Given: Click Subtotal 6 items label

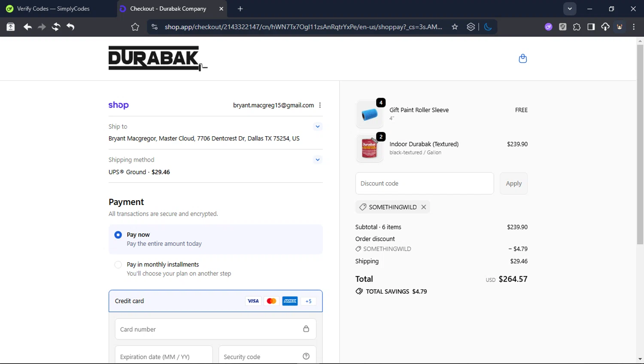Looking at the screenshot, I should coord(378,227).
